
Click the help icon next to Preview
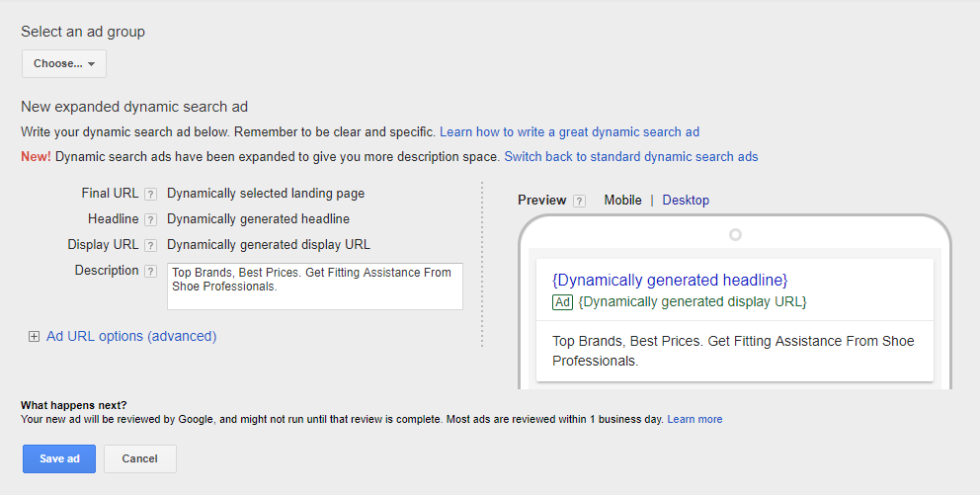click(x=580, y=201)
